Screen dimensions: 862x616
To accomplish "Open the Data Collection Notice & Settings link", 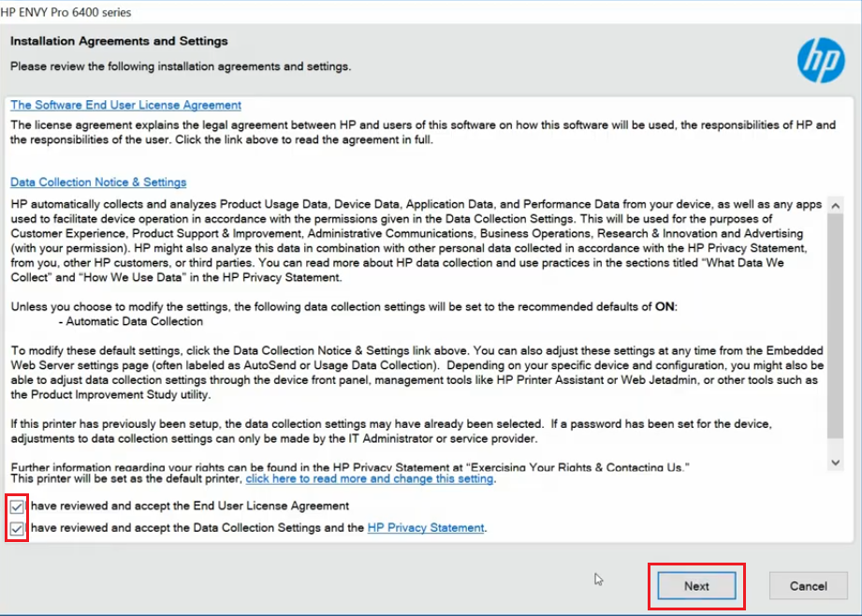I will coord(98,182).
